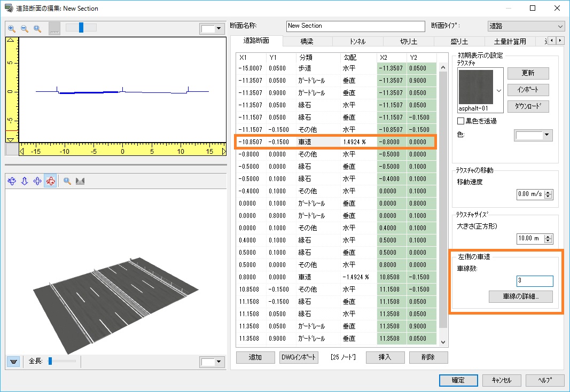Image resolution: width=570 pixels, height=392 pixels.
Task: Click the zoom in magnifier icon
Action: point(12,28)
